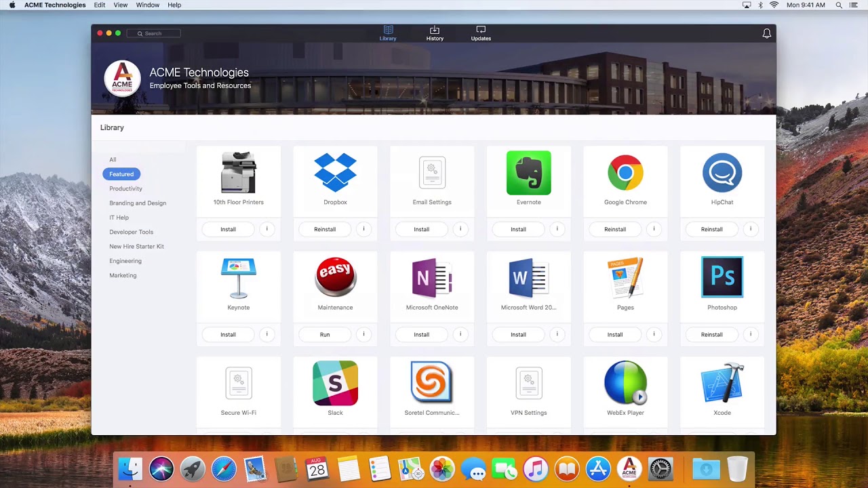Click the ACME Technologies logo in header
The height and width of the screenshot is (488, 868).
coord(123,79)
